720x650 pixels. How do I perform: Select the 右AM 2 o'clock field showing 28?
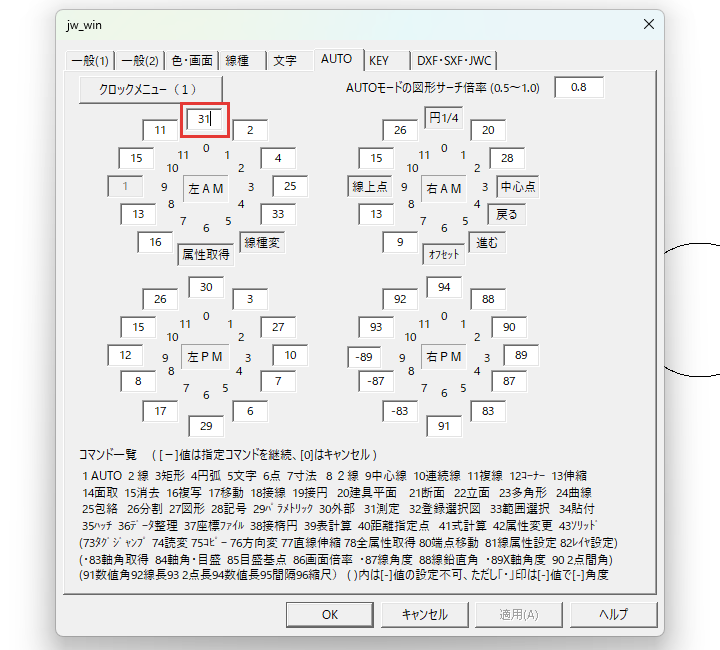[x=507, y=158]
